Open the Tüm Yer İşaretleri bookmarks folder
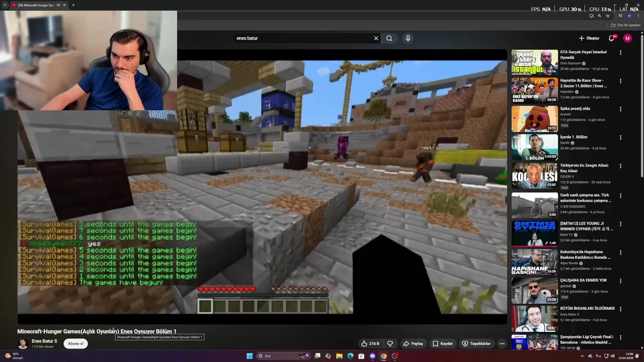Image resolution: width=644 pixels, height=362 pixels. point(625,25)
